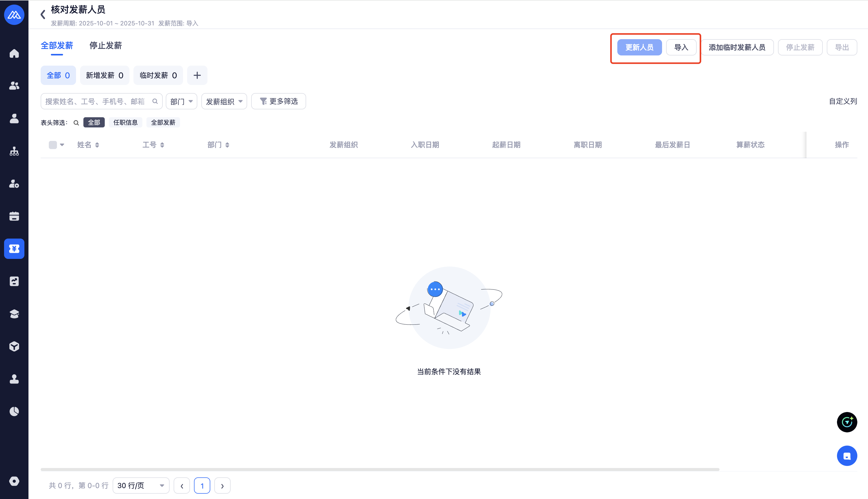Click the graduation cap training icon
The image size is (868, 499).
pos(14,314)
